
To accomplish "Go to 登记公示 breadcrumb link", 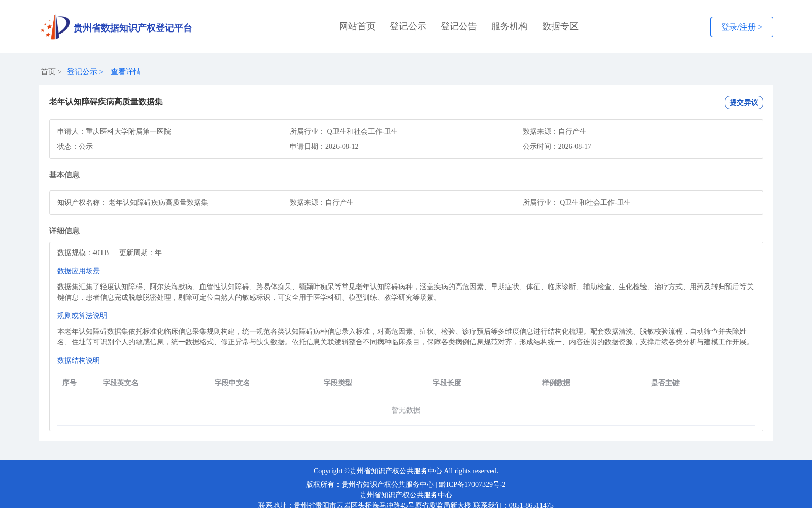I will (82, 72).
